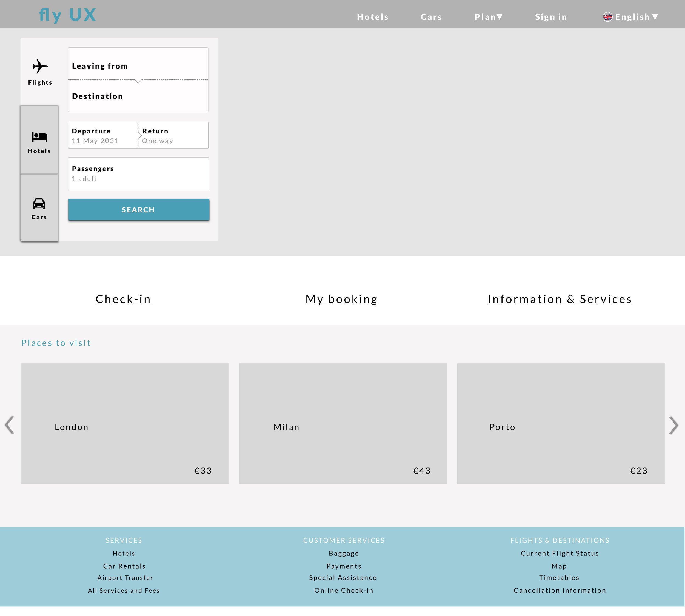Select the Porto destination card
Image resolution: width=685 pixels, height=616 pixels.
561,423
